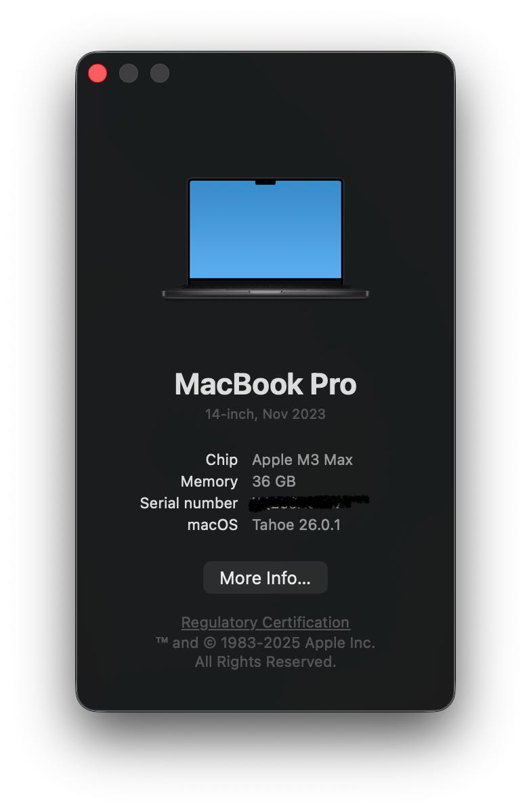
Task: Select the '14-inch, Nov 2023' subtitle
Action: pos(265,413)
